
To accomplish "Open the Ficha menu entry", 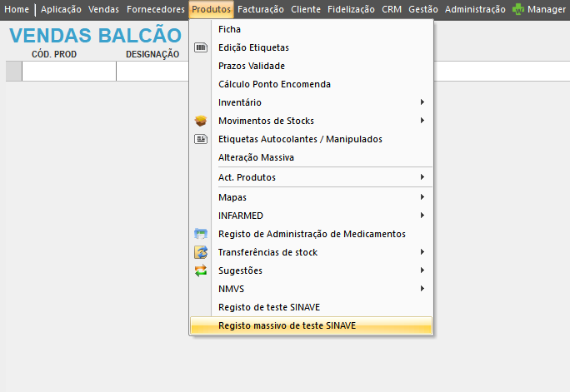I will coord(229,29).
